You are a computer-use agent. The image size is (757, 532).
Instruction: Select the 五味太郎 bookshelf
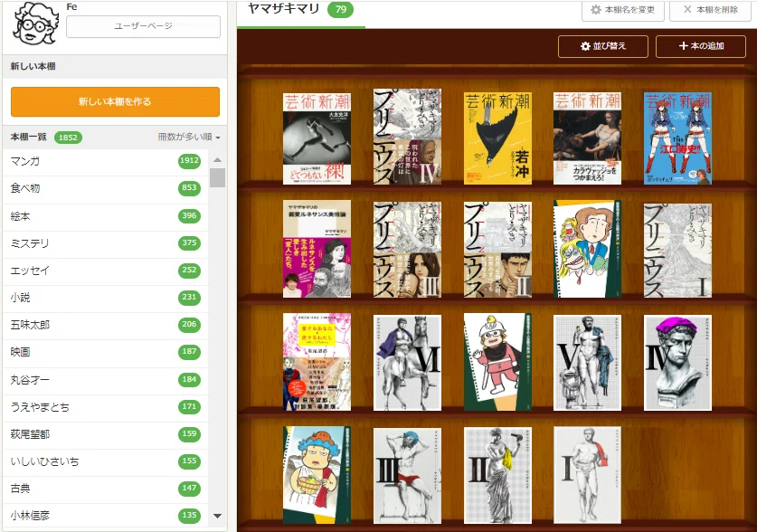[x=106, y=325]
